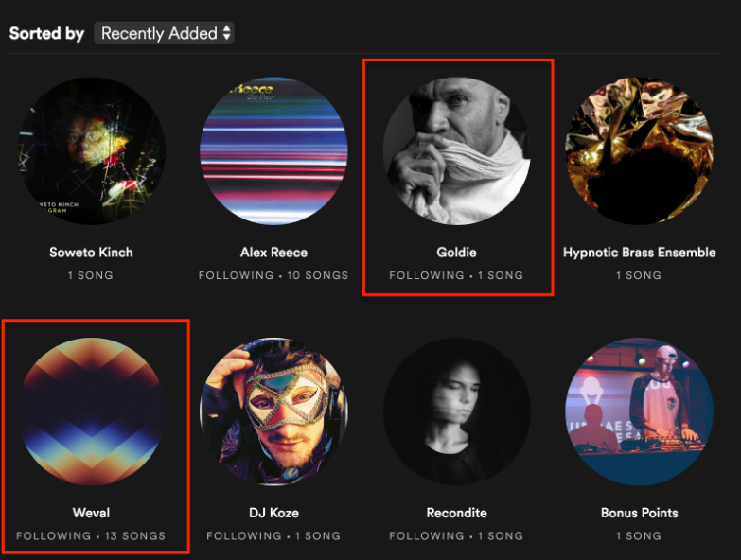Go to the Alex Reece artist name
The width and height of the screenshot is (741, 560).
pyautogui.click(x=273, y=253)
